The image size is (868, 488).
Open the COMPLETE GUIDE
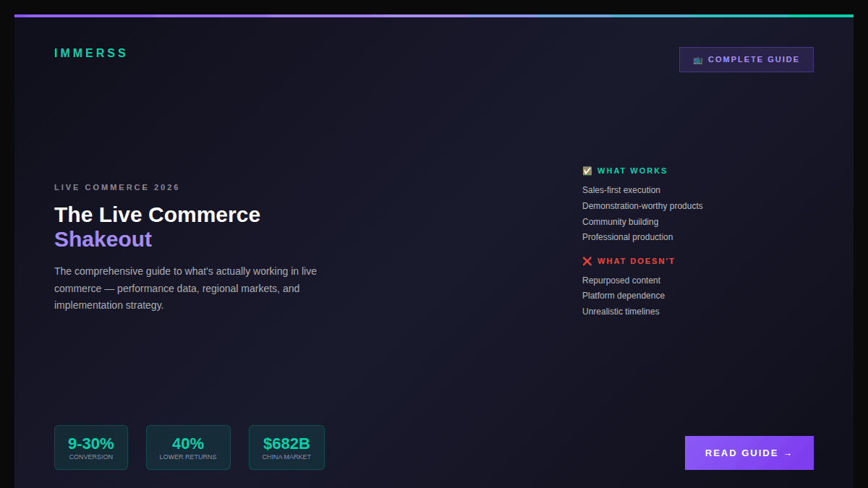point(746,59)
